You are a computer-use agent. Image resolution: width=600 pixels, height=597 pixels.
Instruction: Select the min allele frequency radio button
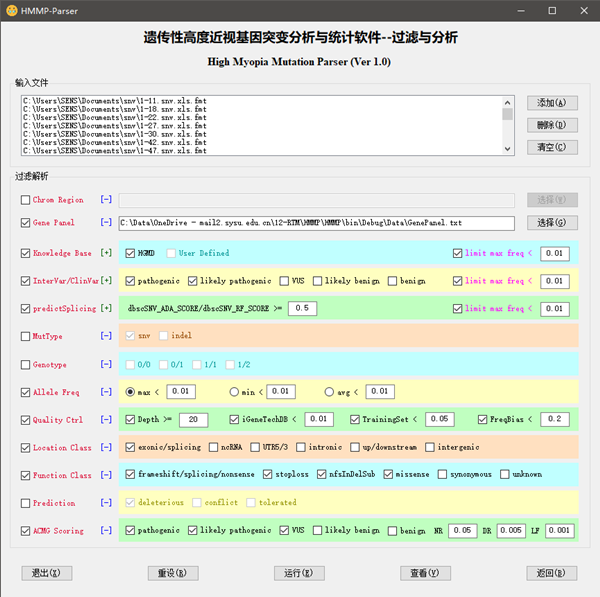(x=234, y=392)
